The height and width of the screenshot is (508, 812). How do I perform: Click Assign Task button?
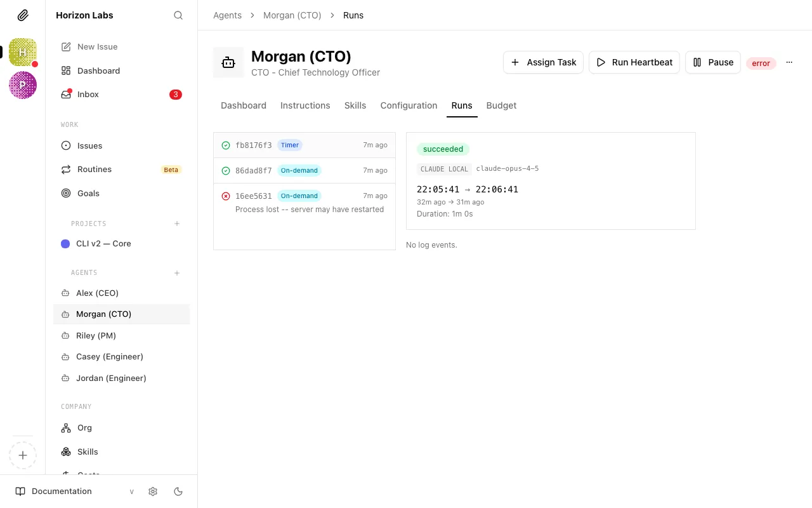point(543,62)
